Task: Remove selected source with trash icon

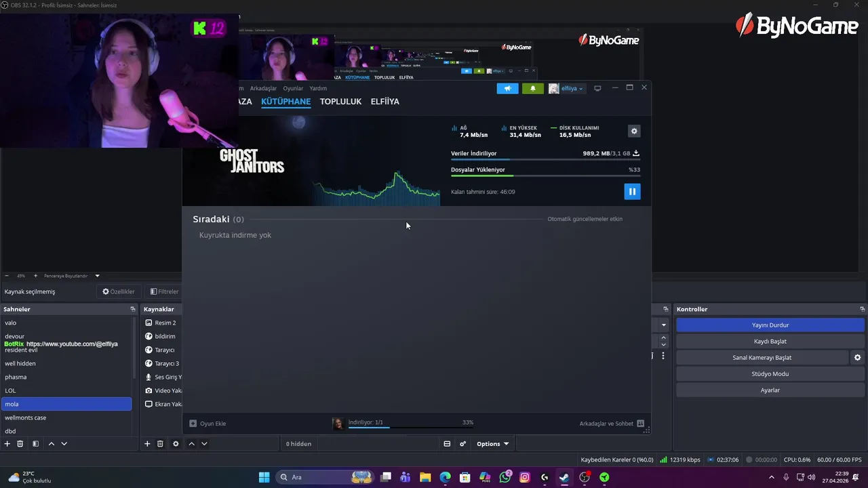Action: (x=160, y=444)
